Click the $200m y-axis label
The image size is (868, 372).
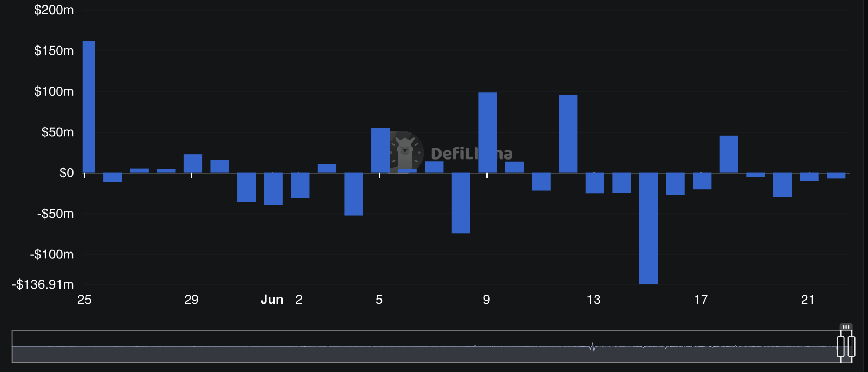click(x=54, y=10)
